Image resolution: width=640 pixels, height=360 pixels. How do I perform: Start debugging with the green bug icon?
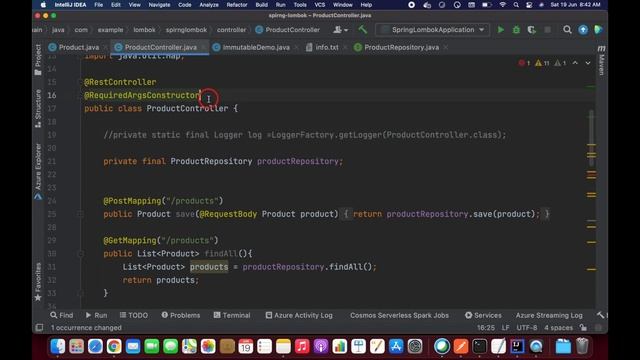[516, 30]
